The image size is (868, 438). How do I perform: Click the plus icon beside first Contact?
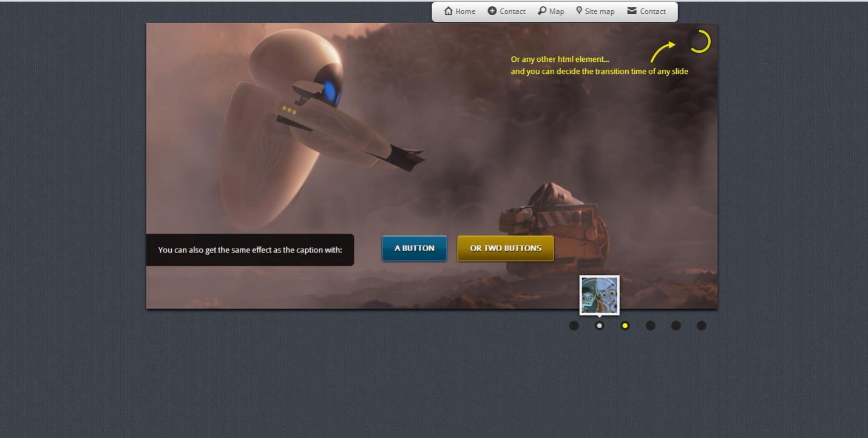(x=492, y=11)
